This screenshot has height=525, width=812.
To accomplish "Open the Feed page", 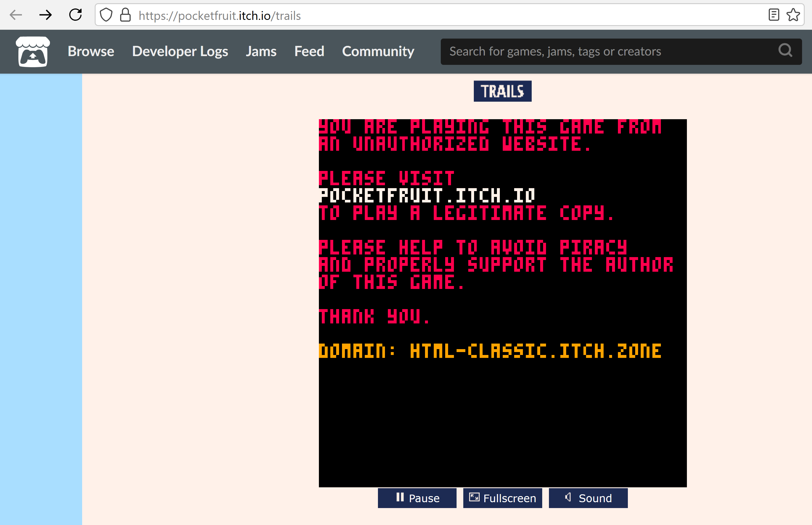I will [x=309, y=51].
